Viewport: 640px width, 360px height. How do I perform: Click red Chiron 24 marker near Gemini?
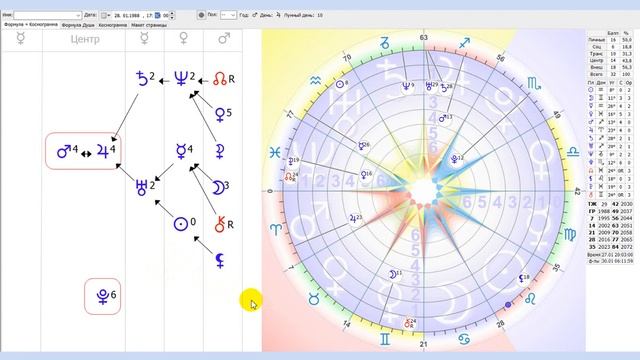(409, 323)
